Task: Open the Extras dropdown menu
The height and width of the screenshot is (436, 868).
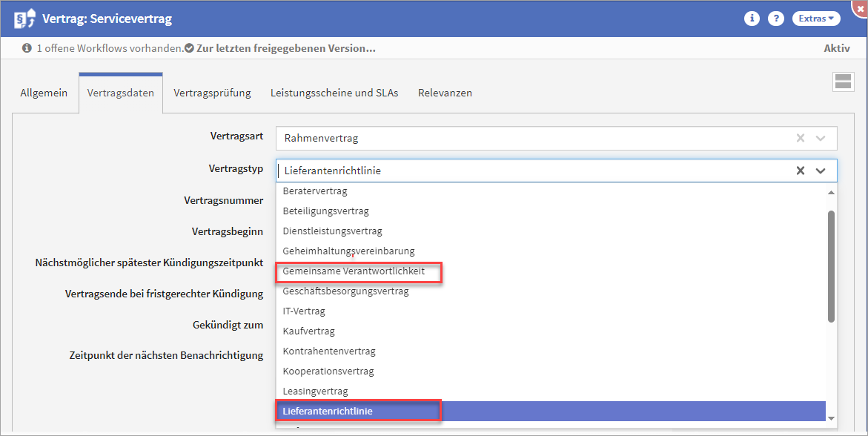Action: tap(816, 19)
